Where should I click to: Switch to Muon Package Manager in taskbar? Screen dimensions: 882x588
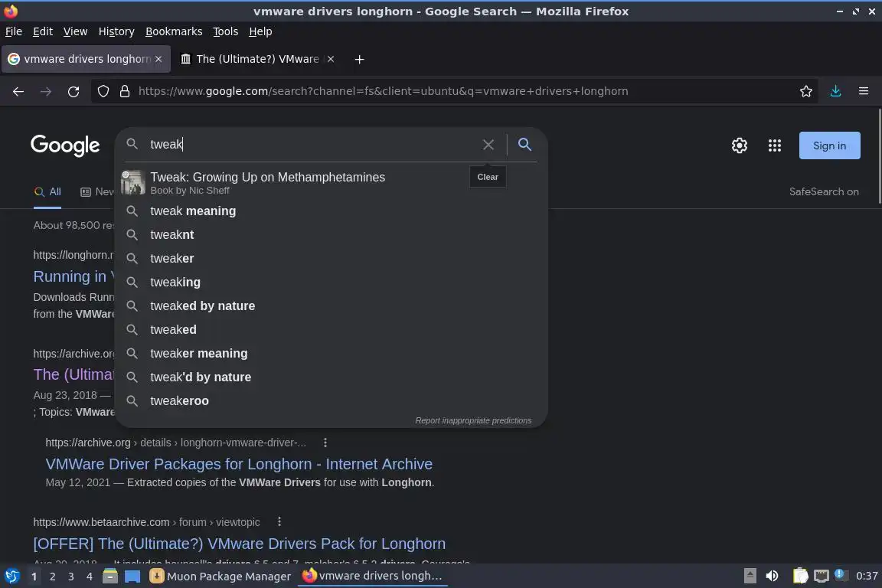(x=220, y=577)
